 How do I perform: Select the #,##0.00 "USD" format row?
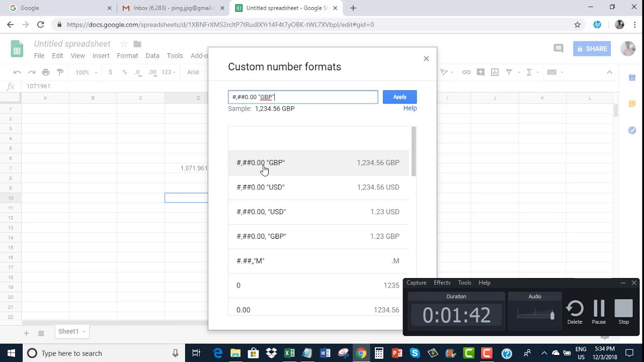pos(318,188)
